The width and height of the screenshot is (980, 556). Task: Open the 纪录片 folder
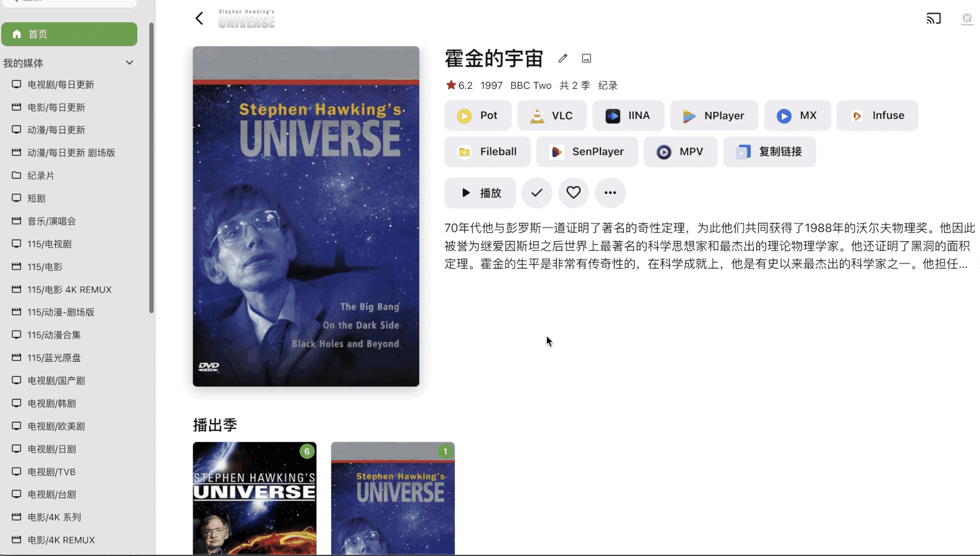(x=69, y=175)
